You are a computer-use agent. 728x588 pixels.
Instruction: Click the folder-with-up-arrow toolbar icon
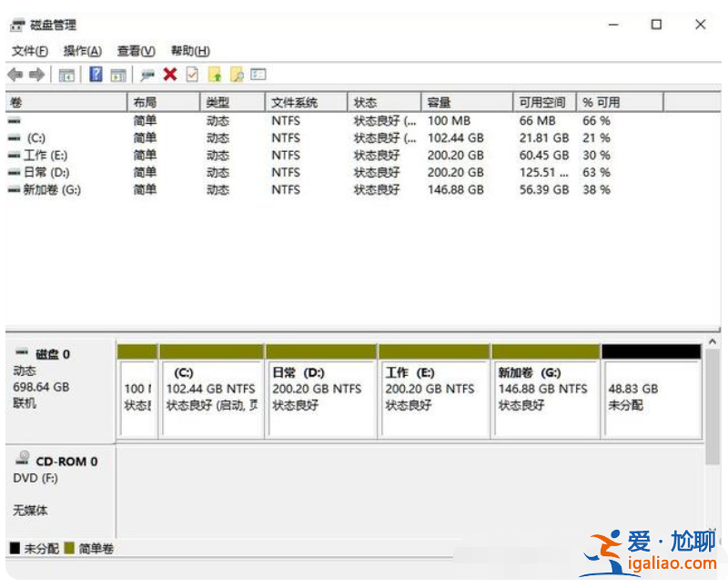click(213, 74)
